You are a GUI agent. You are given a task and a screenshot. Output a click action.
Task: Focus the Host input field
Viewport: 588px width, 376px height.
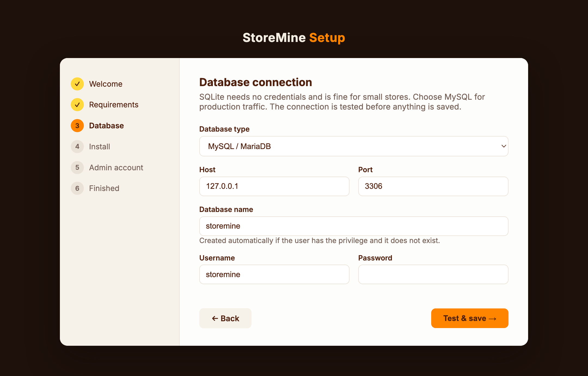click(274, 186)
